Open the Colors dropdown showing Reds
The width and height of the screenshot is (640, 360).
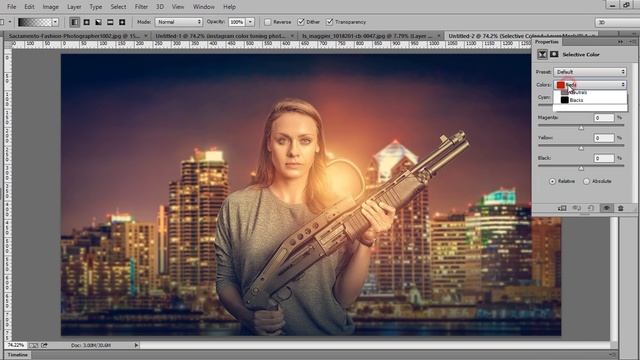(590, 84)
